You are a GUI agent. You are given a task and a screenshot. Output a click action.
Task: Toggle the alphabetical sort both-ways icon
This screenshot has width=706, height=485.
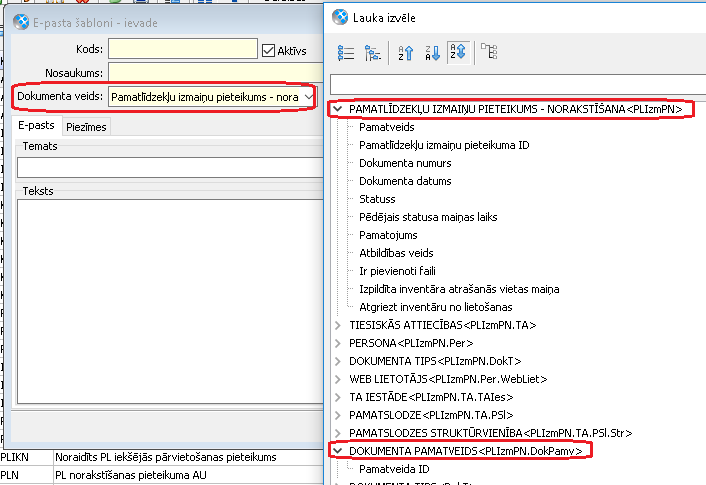tap(458, 52)
